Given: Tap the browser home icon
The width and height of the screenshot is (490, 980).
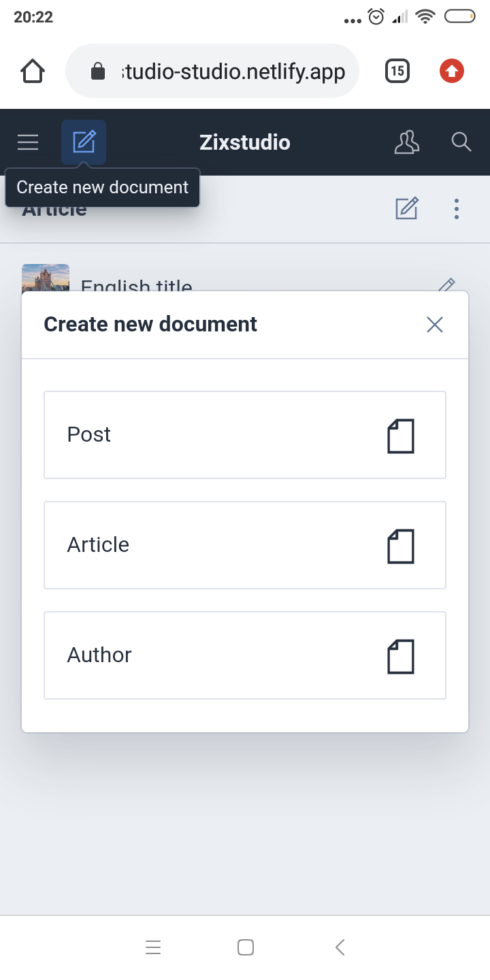Looking at the screenshot, I should pyautogui.click(x=33, y=71).
